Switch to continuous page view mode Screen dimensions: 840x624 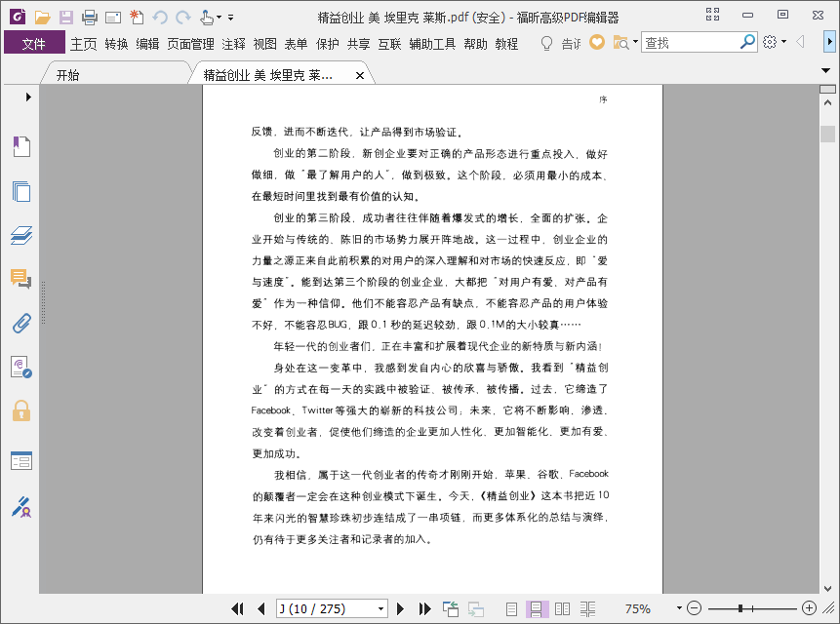coord(537,608)
